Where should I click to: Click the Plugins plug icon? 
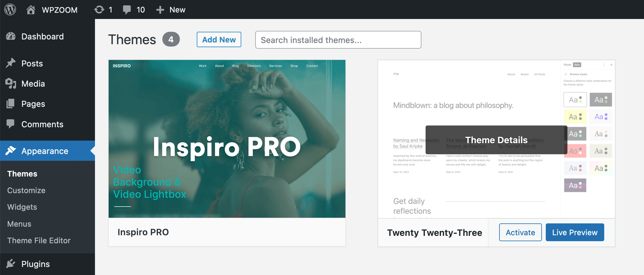pos(11,264)
